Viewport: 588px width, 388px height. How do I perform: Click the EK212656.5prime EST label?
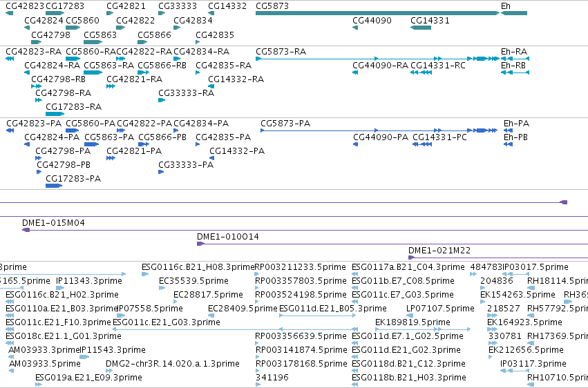(526, 350)
